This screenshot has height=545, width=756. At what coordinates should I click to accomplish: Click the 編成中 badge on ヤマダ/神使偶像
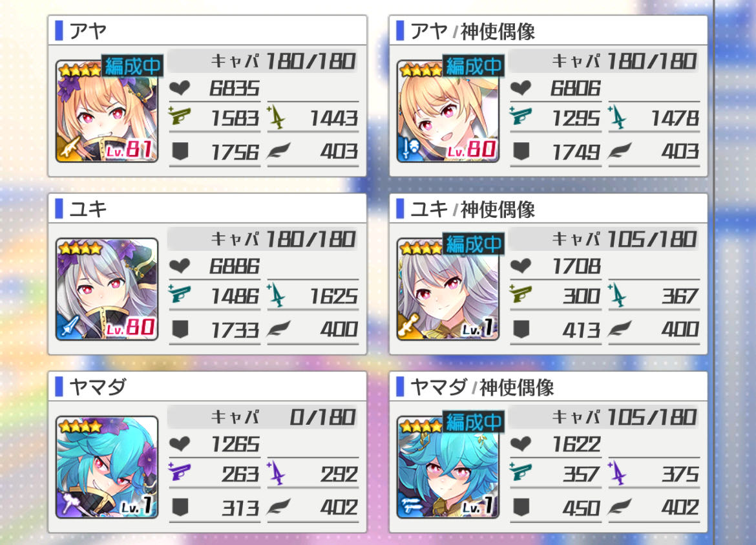473,422
